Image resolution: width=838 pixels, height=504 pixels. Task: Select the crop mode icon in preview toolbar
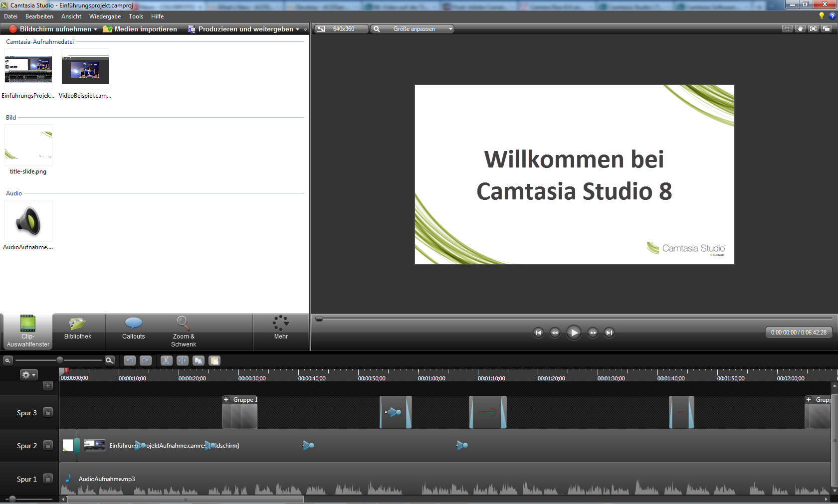[787, 29]
